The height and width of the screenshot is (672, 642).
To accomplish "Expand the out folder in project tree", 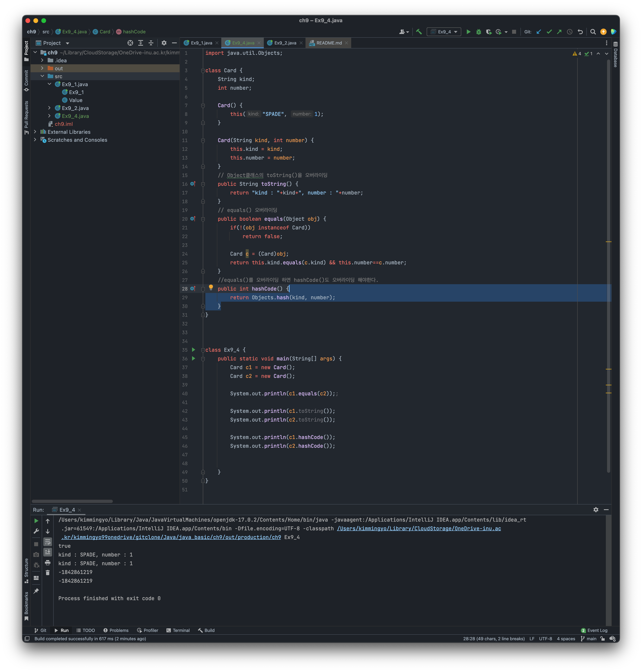I will pyautogui.click(x=42, y=68).
